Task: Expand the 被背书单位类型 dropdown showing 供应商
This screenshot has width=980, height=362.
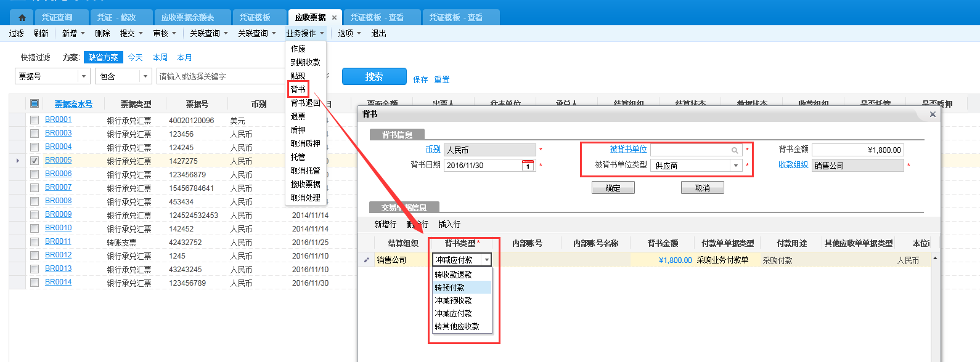Action: [x=735, y=166]
